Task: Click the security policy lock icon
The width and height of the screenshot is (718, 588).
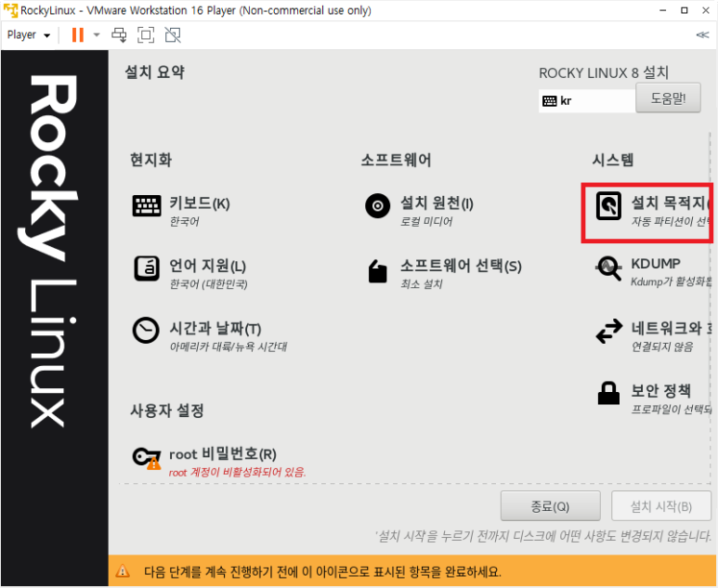Action: [608, 393]
